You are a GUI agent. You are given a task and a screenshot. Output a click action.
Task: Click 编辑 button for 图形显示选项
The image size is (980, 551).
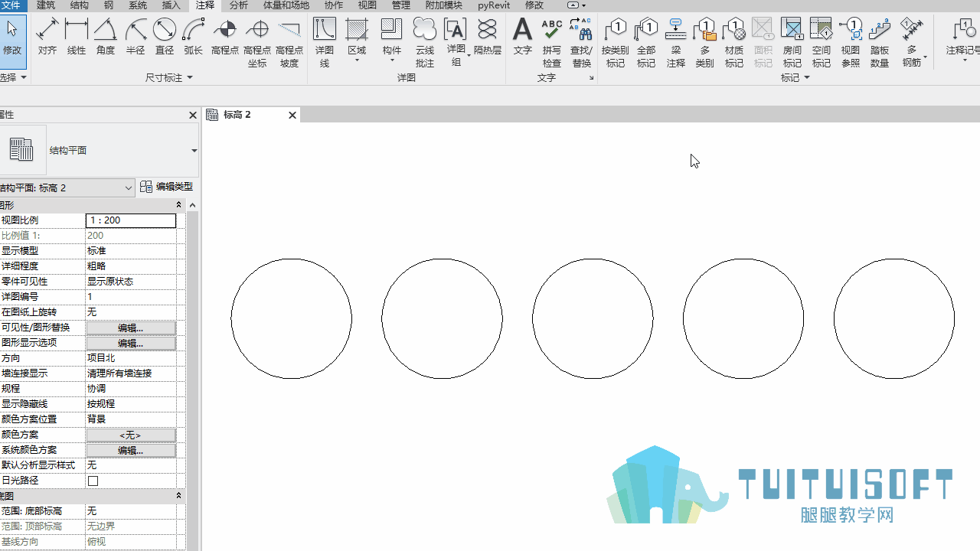131,343
